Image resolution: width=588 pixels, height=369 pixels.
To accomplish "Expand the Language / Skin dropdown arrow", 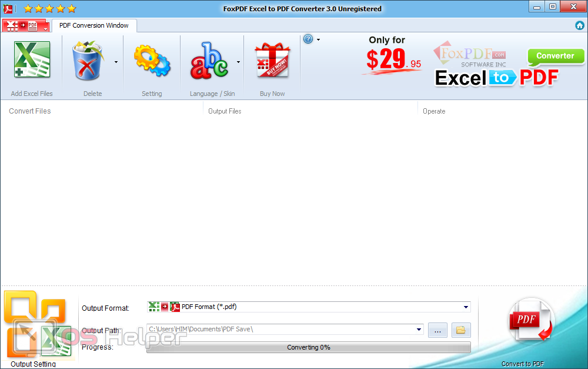I will tap(238, 62).
